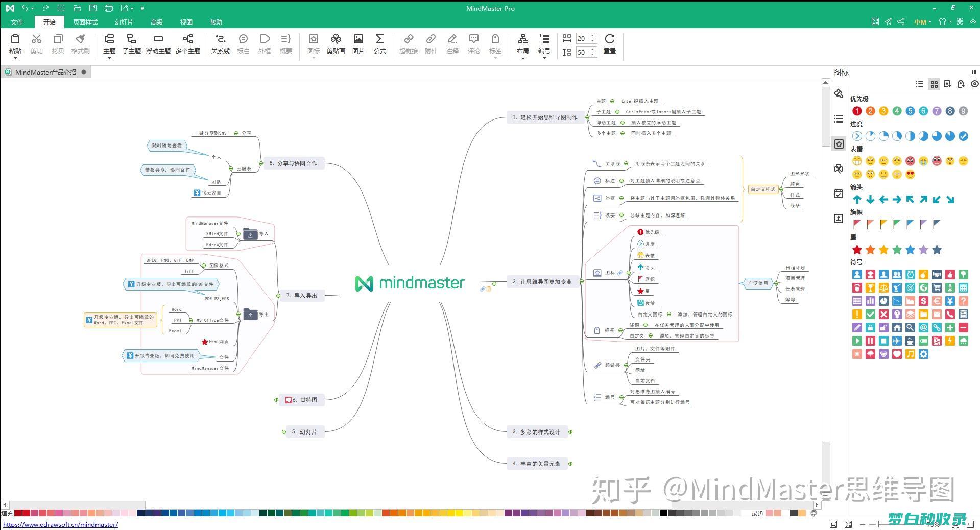Choose the heart-eyes emoji icon
Image resolution: width=980 pixels, height=530 pixels.
click(x=910, y=174)
